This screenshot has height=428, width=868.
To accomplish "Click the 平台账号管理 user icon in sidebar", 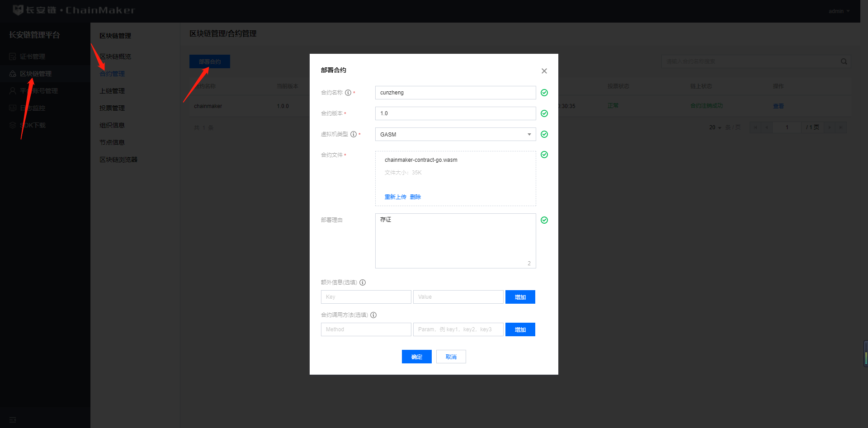I will pyautogui.click(x=13, y=91).
